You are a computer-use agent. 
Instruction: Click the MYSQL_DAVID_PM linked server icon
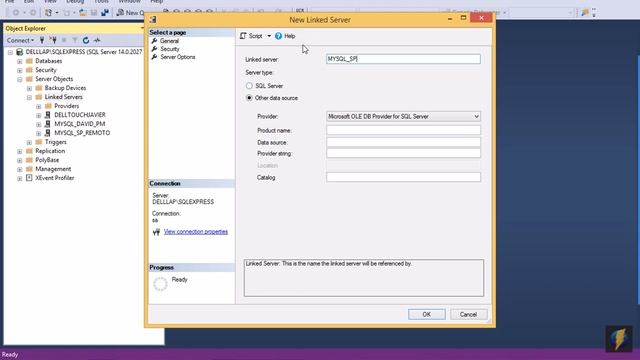pyautogui.click(x=48, y=124)
